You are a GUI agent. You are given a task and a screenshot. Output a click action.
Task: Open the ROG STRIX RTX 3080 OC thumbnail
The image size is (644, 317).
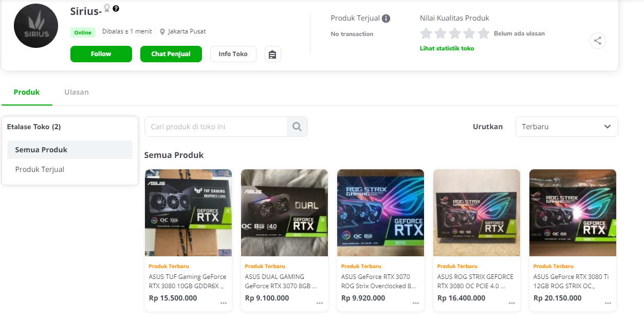pos(476,213)
